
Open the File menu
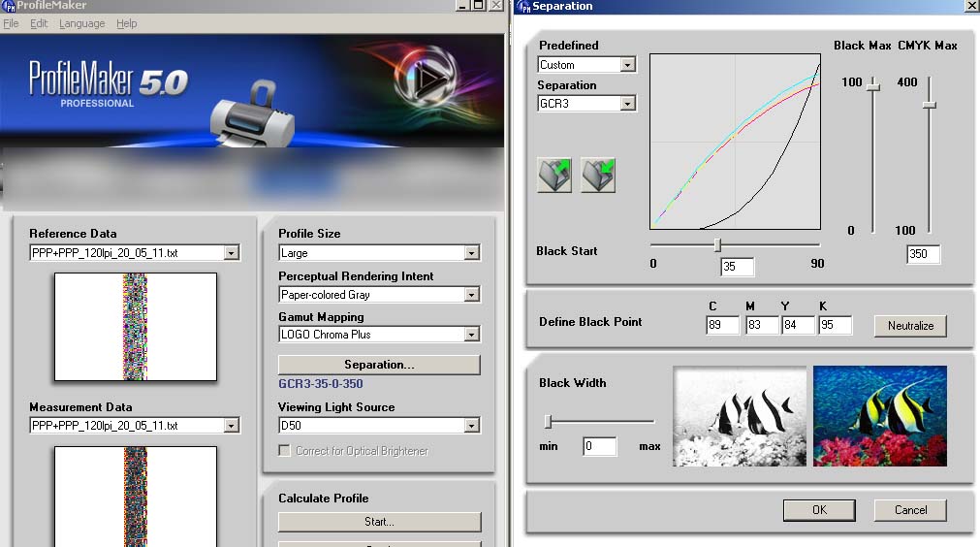(11, 23)
